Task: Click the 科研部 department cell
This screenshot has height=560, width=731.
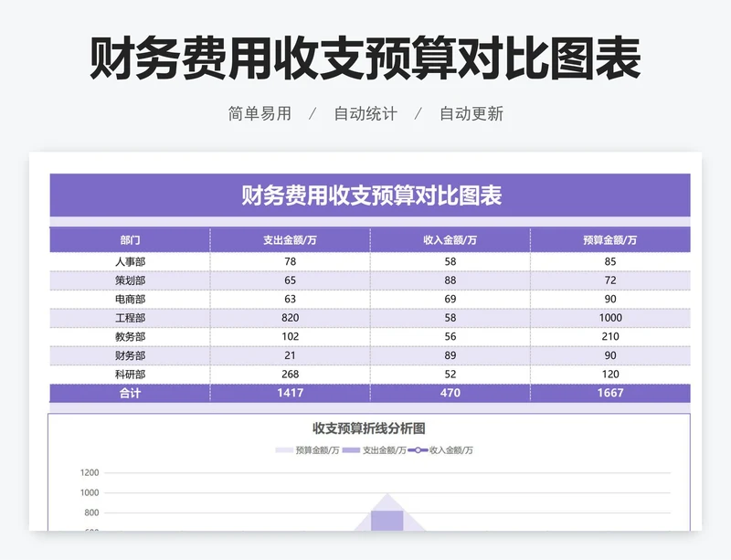Action: (x=130, y=374)
